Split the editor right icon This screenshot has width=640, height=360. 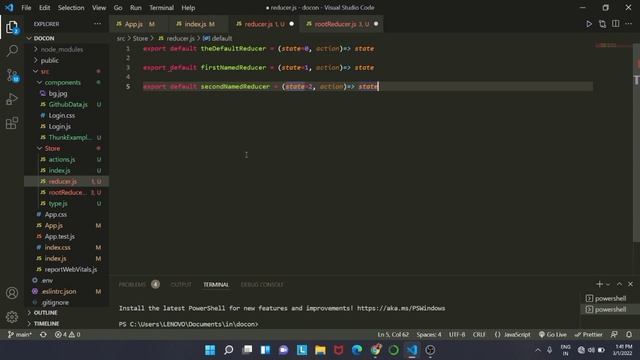coord(616,24)
